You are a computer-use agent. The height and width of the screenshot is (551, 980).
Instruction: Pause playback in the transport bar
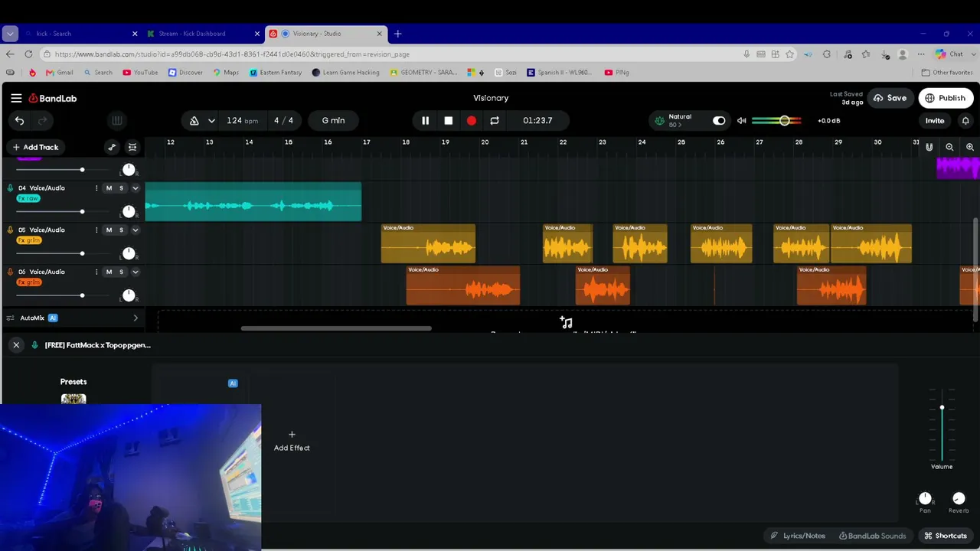click(x=425, y=120)
